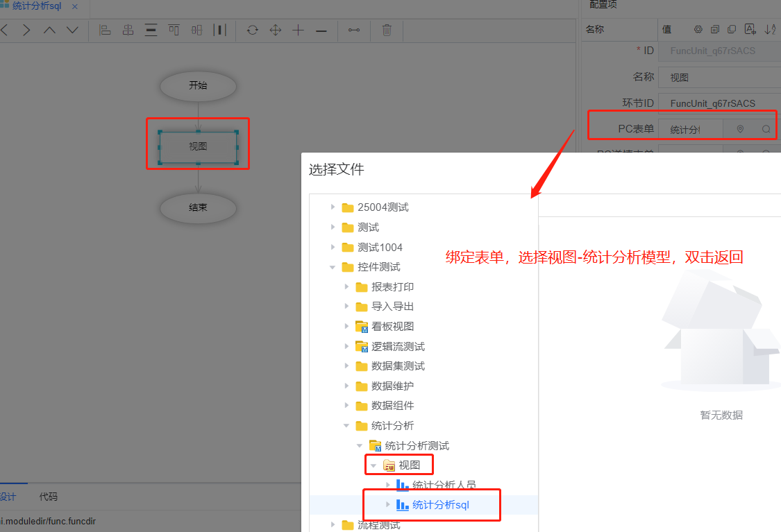
Task: Click the delete trash icon in toolbar
Action: click(387, 30)
